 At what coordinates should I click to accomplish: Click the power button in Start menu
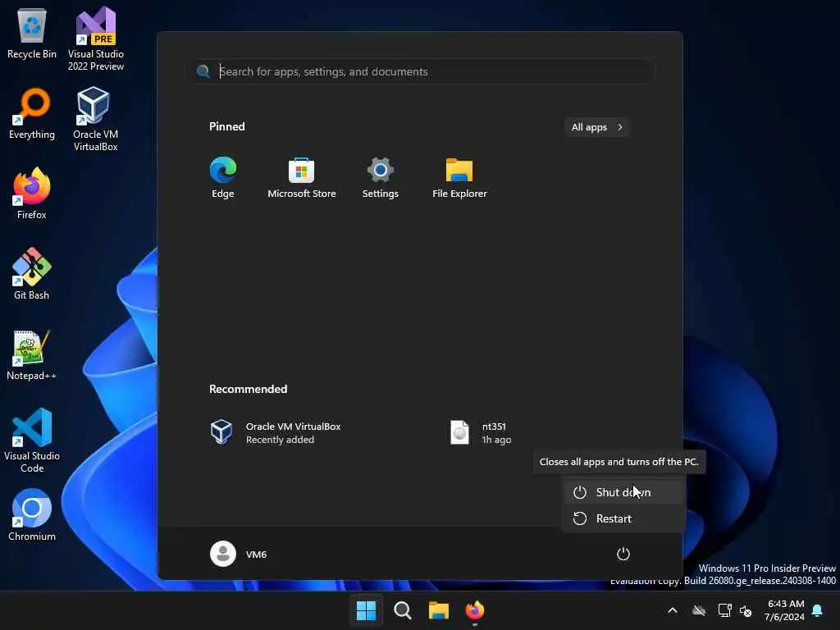(x=623, y=554)
